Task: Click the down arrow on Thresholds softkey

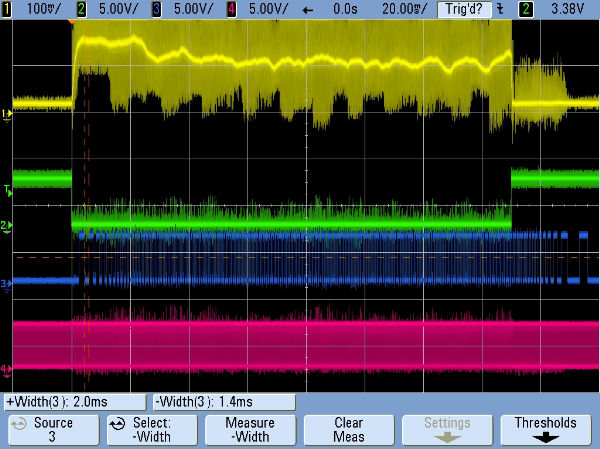Action: click(545, 438)
